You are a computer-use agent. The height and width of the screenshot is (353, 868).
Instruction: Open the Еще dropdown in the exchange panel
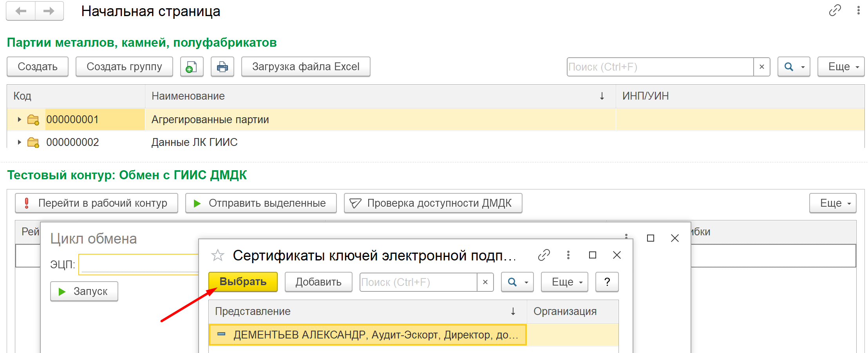[x=833, y=203]
